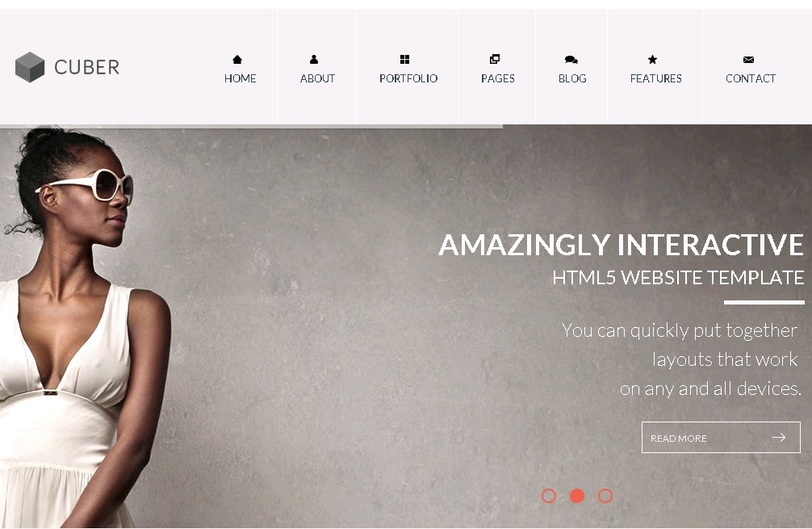This screenshot has width=812, height=529.
Task: Select the third slider dot
Action: pyautogui.click(x=605, y=496)
